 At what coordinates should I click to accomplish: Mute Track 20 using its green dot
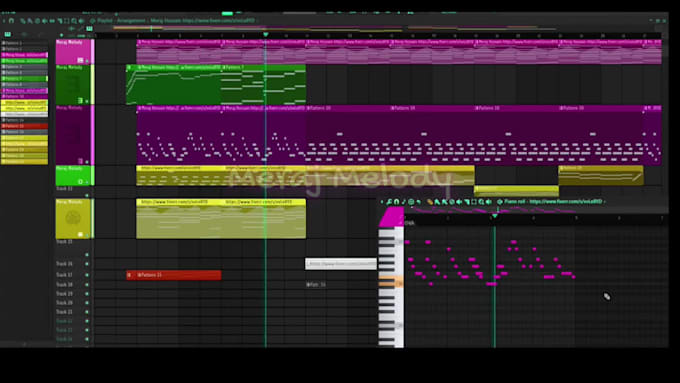point(87,303)
